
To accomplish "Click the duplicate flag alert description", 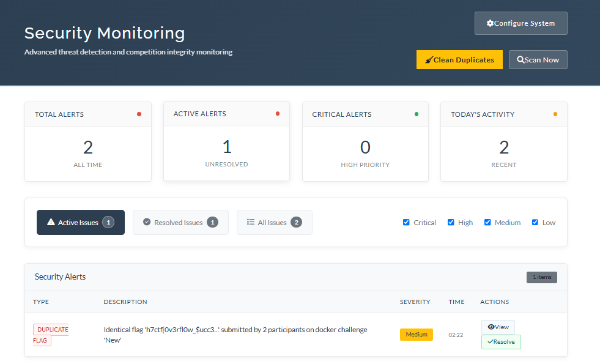I will 235,335.
